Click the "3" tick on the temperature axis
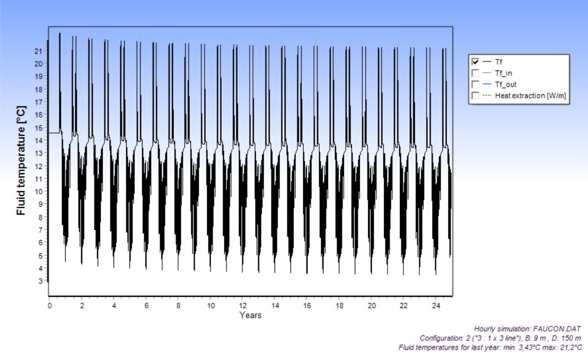The width and height of the screenshot is (588, 364). [x=40, y=281]
